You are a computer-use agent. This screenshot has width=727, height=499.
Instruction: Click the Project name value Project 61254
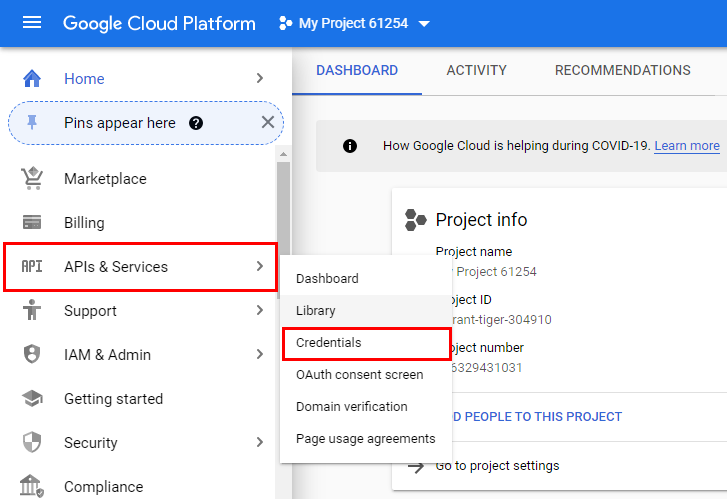tap(496, 271)
